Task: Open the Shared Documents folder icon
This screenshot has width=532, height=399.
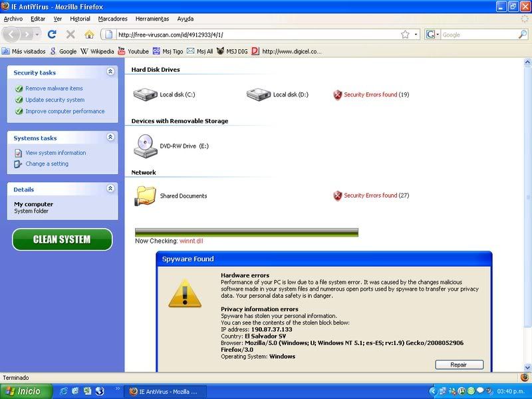Action: pyautogui.click(x=145, y=196)
